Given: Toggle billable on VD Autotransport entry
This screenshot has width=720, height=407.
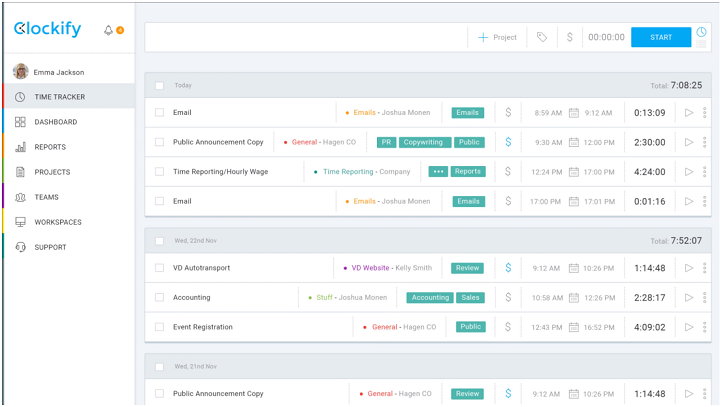Looking at the screenshot, I should click(x=508, y=268).
